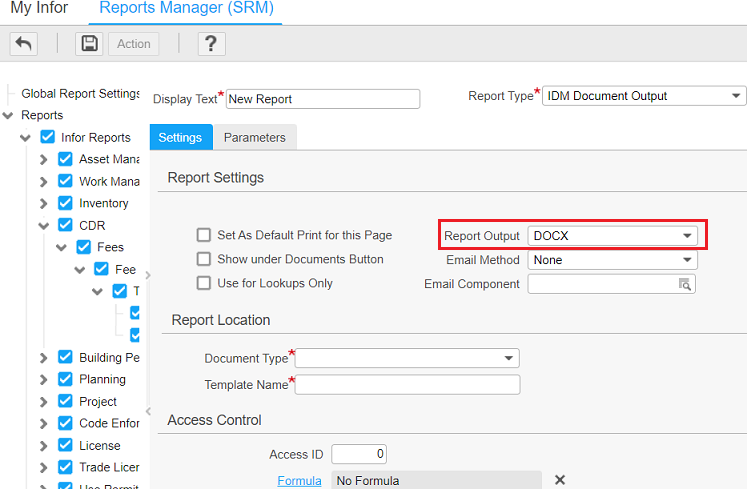Open the Report Type dropdown

tap(736, 96)
